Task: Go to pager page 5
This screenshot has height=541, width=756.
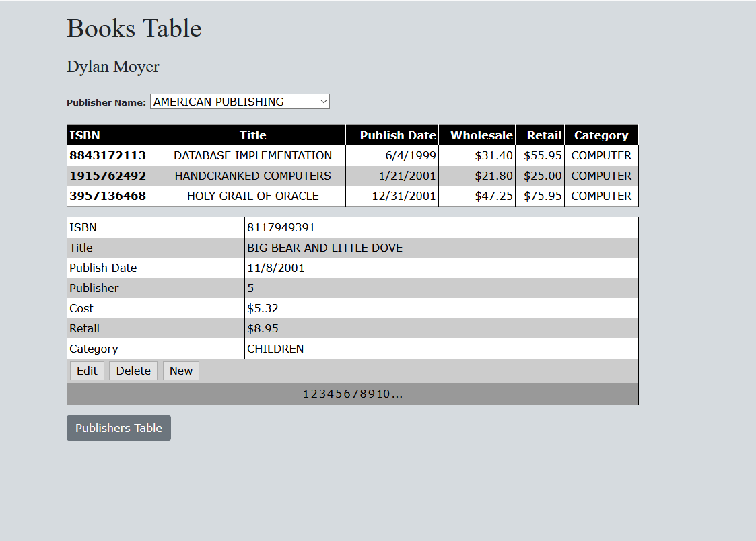Action: click(x=340, y=394)
